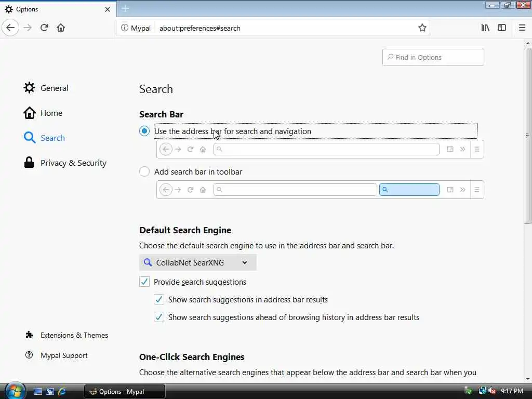Image resolution: width=532 pixels, height=399 pixels.
Task: Select the Options tab
Action: (x=58, y=9)
